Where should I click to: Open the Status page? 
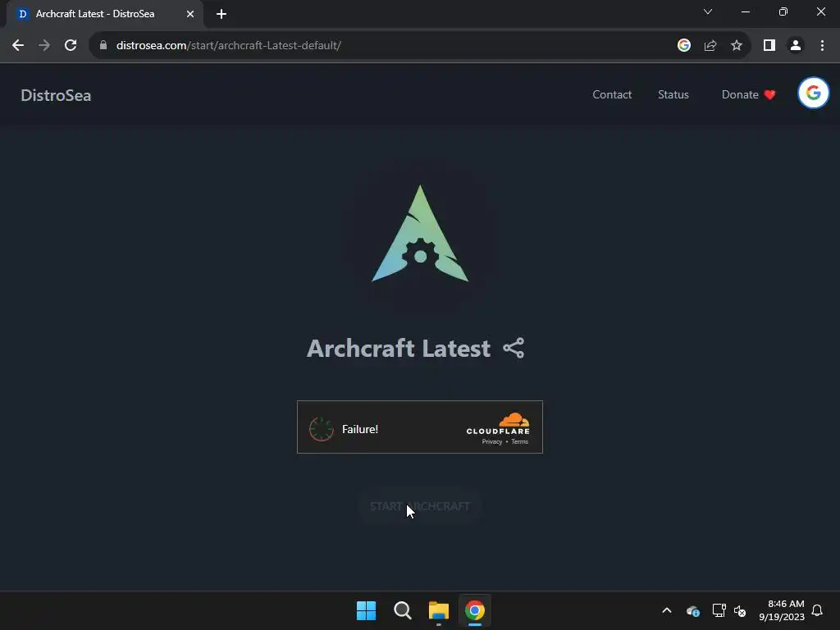673,95
